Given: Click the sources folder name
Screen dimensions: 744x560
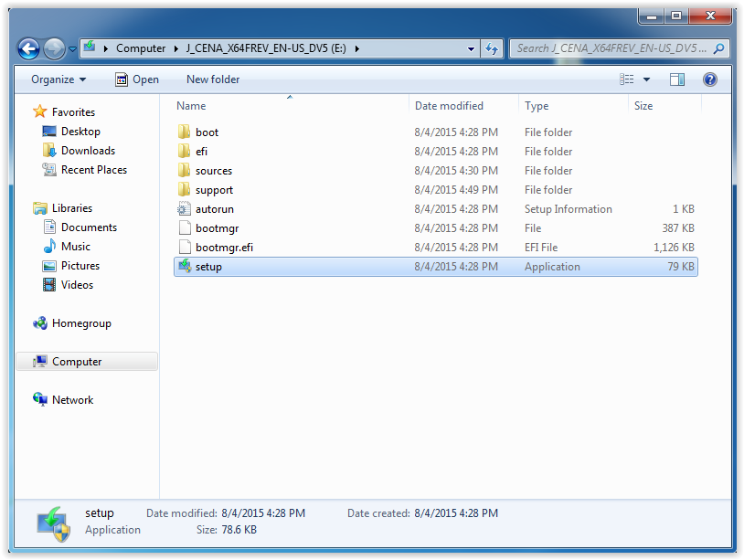Looking at the screenshot, I should pyautogui.click(x=214, y=171).
